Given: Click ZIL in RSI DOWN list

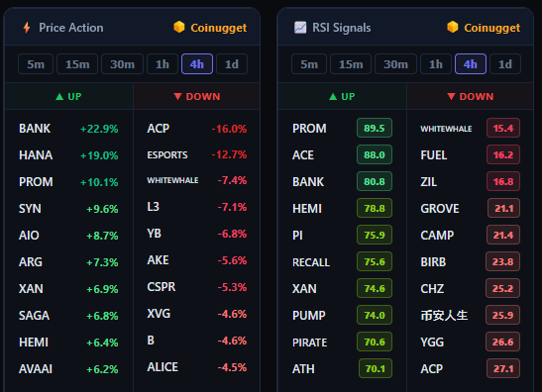Looking at the screenshot, I should tap(429, 182).
